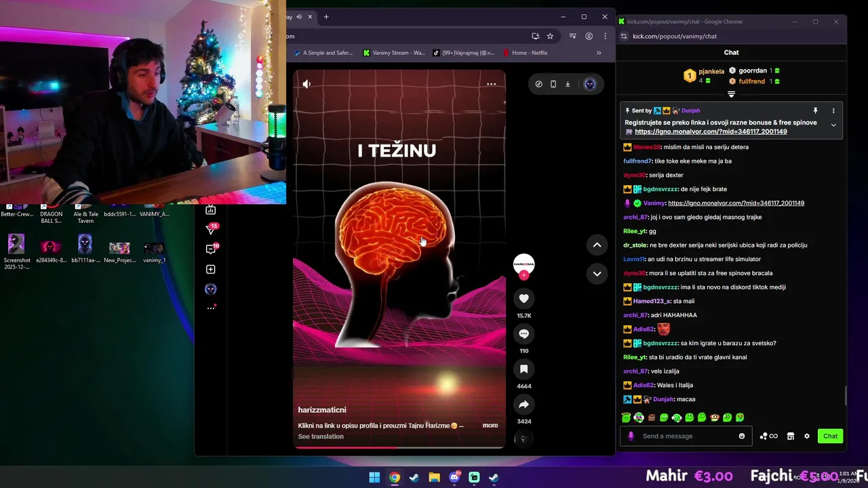Open Chrome media control icon
Image resolution: width=868 pixels, height=488 pixels.
tap(572, 36)
